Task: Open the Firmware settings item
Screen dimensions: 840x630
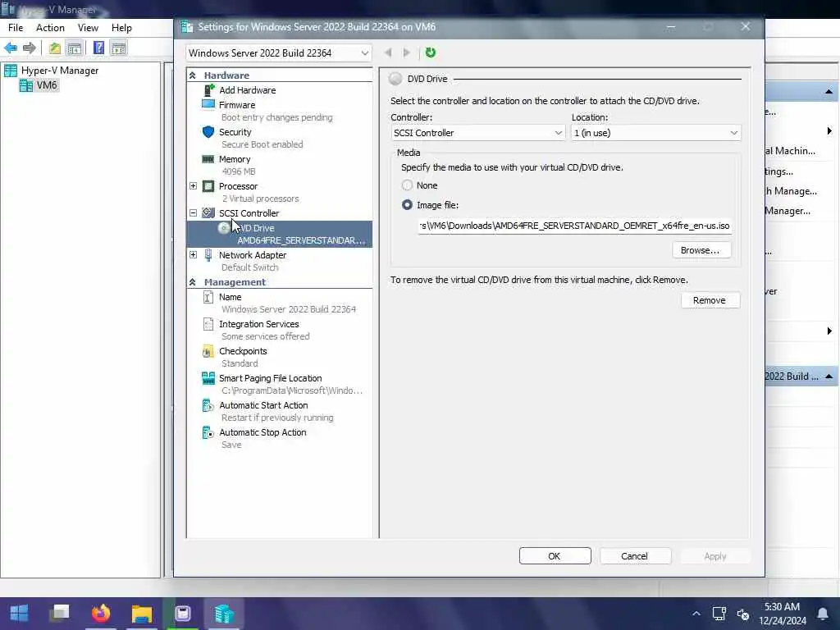Action: (237, 105)
